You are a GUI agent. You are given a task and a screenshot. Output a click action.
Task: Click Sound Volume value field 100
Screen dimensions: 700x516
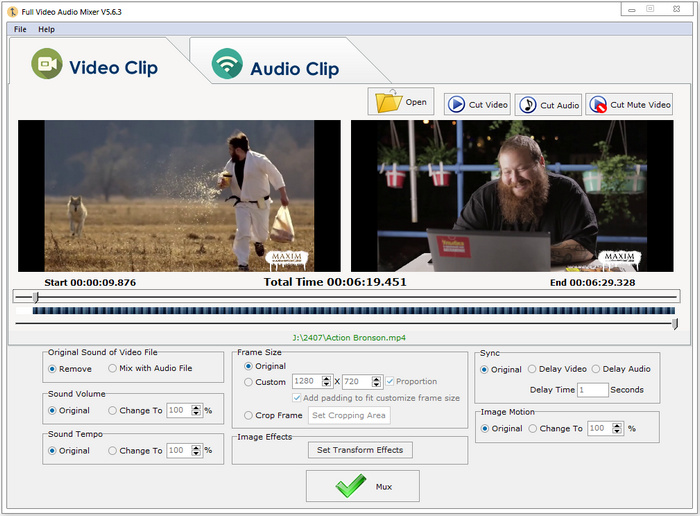[179, 410]
